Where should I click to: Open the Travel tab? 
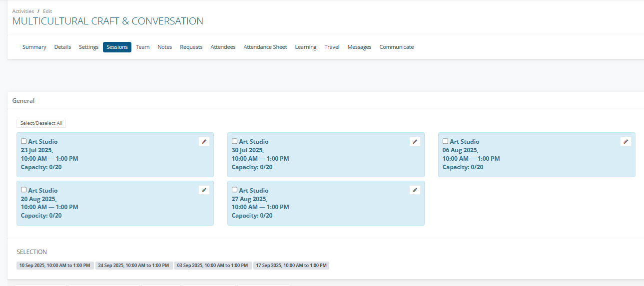pyautogui.click(x=332, y=47)
